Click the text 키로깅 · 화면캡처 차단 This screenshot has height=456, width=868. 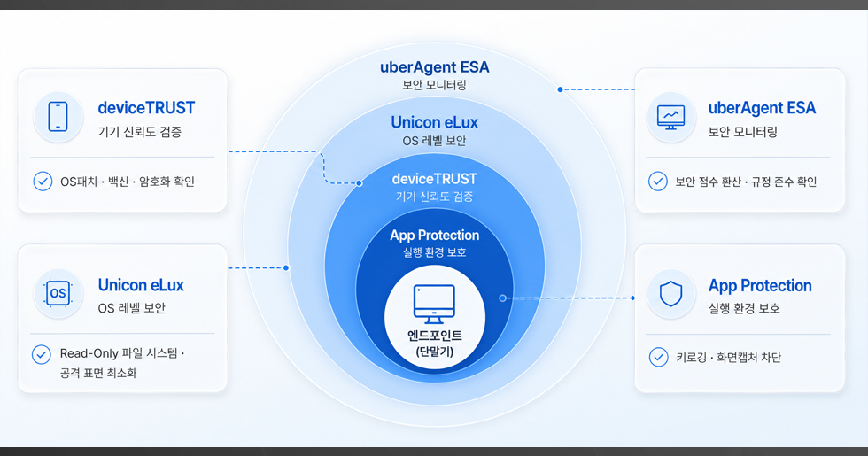(728, 358)
